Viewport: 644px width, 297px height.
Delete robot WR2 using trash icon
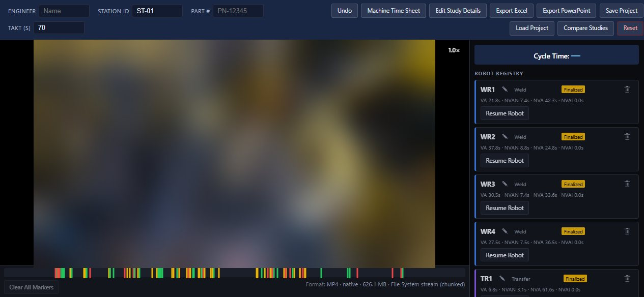coord(627,137)
